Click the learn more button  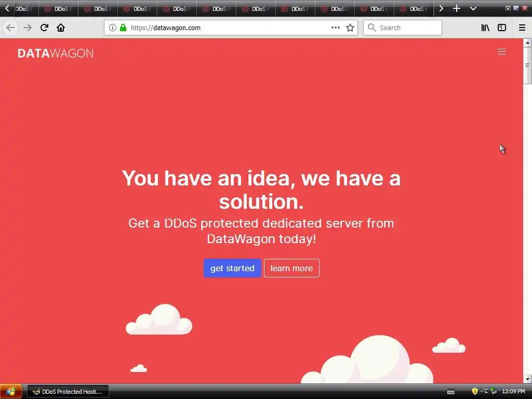[x=291, y=268]
